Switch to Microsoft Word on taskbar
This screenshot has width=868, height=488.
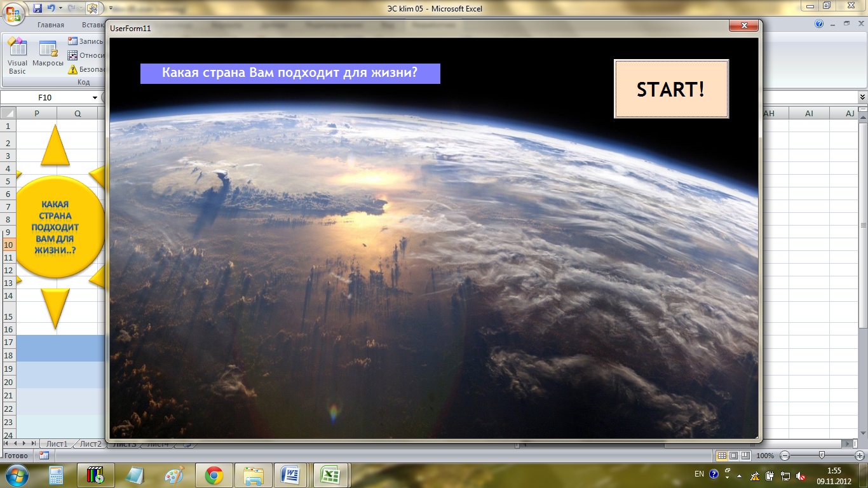(292, 475)
